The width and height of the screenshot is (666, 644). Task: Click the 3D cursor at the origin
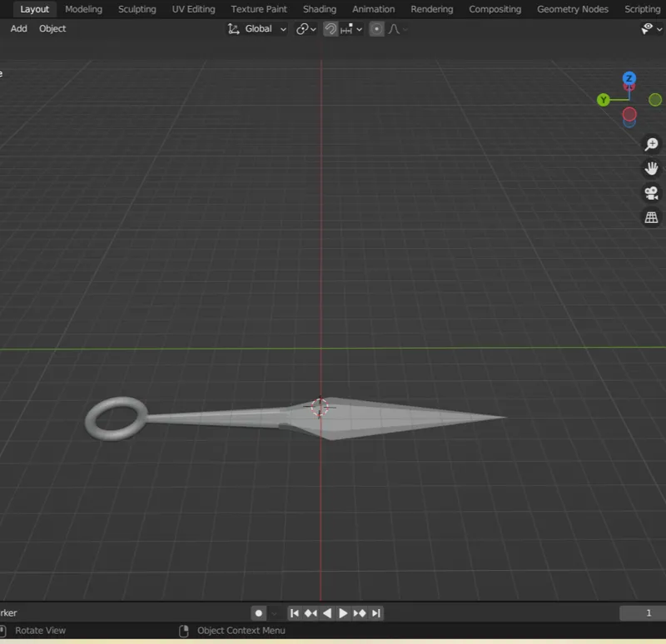[x=320, y=408]
